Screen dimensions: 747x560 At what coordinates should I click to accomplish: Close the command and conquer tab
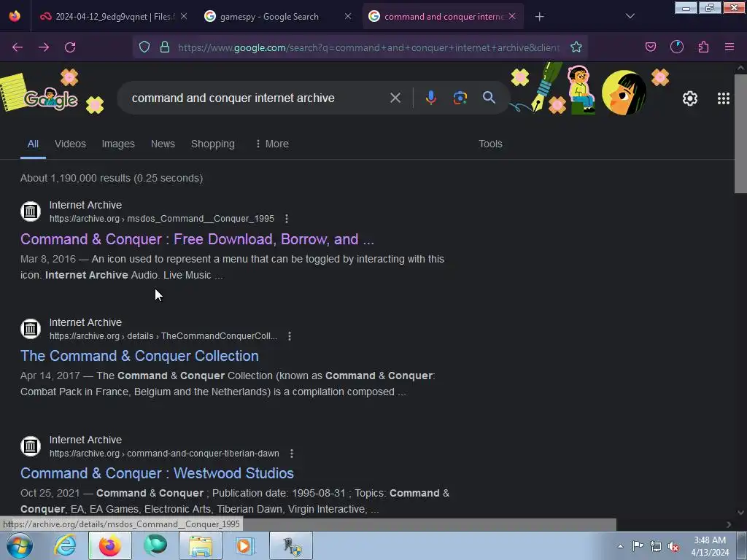(x=512, y=16)
